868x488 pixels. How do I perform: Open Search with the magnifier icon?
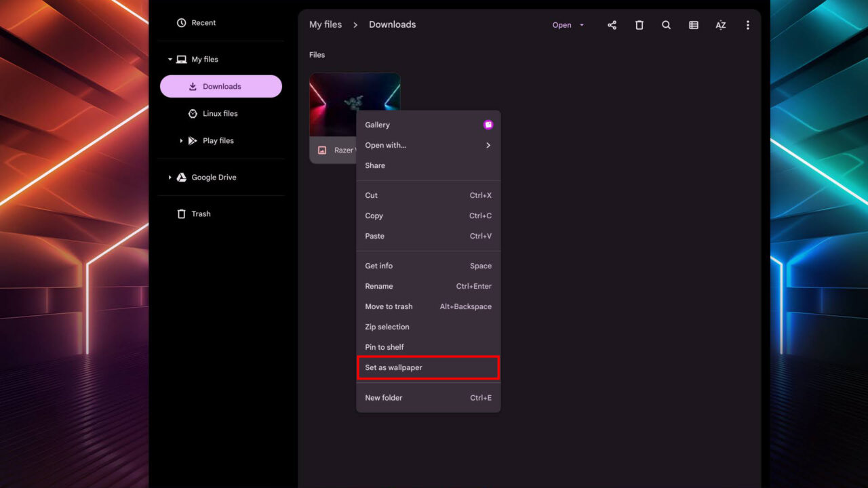666,24
